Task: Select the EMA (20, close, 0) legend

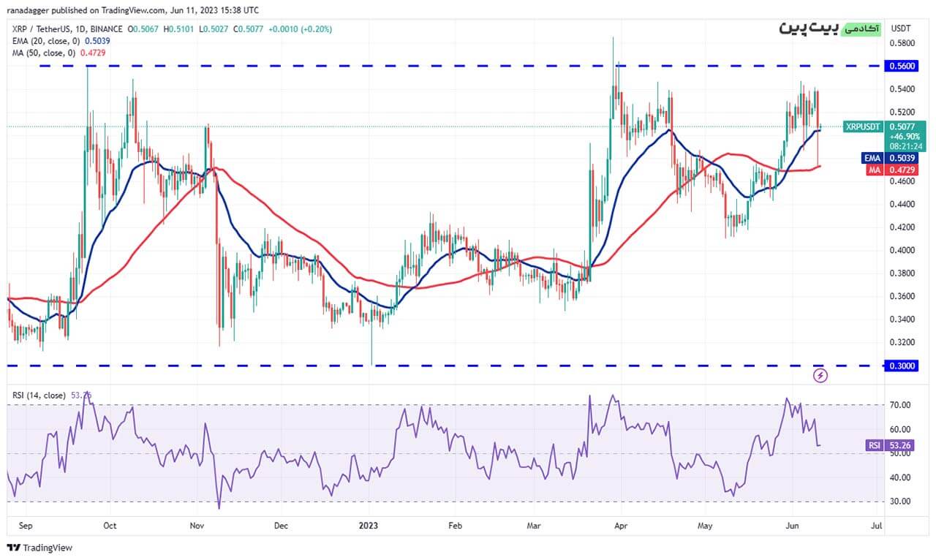Action: pos(45,41)
